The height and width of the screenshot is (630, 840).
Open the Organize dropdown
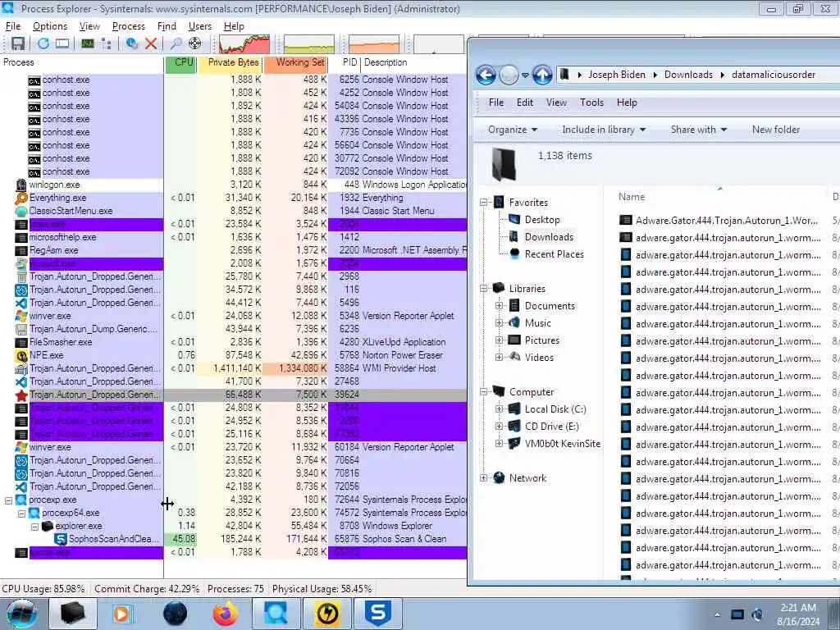coord(513,130)
